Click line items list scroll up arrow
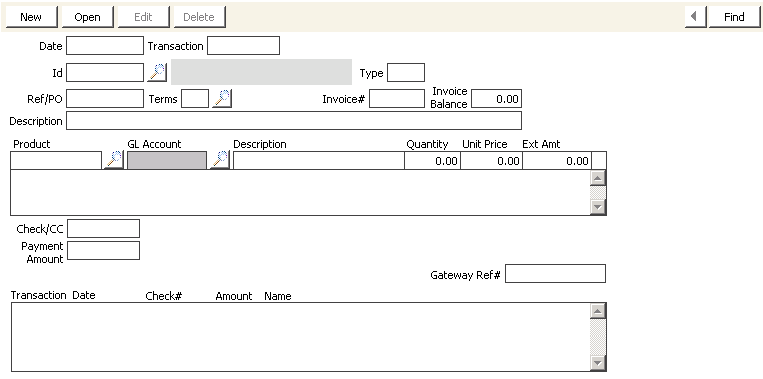 (598, 178)
